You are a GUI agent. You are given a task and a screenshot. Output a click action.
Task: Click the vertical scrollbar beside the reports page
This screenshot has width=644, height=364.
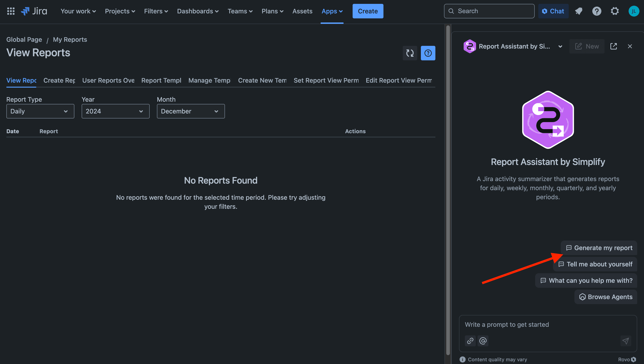[x=448, y=190]
